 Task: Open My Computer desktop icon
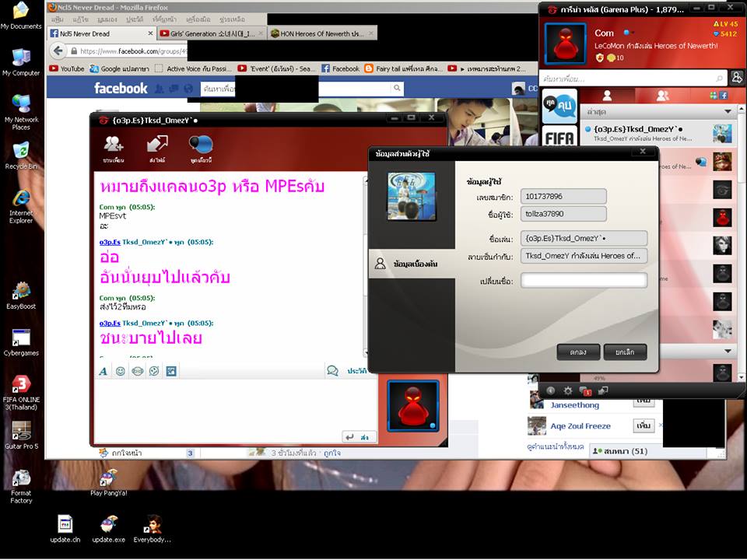pyautogui.click(x=20, y=62)
